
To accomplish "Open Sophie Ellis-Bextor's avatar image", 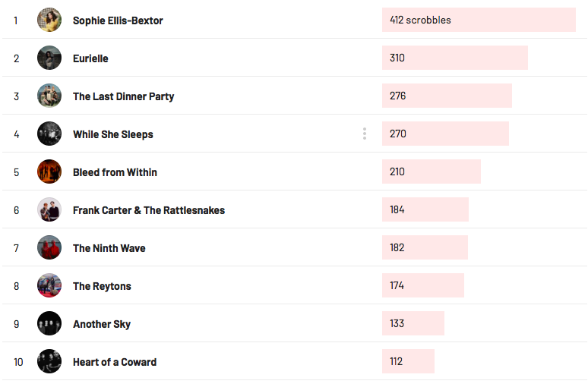I will point(49,20).
